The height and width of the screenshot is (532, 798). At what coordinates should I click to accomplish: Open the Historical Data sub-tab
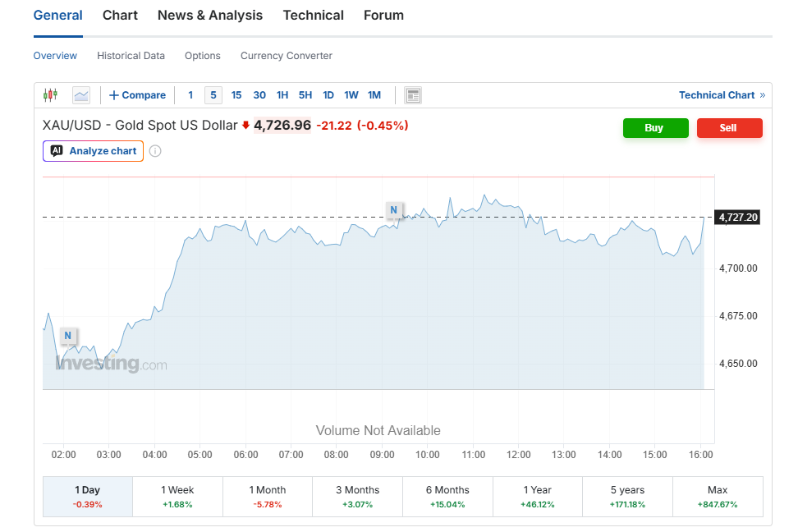pyautogui.click(x=131, y=56)
